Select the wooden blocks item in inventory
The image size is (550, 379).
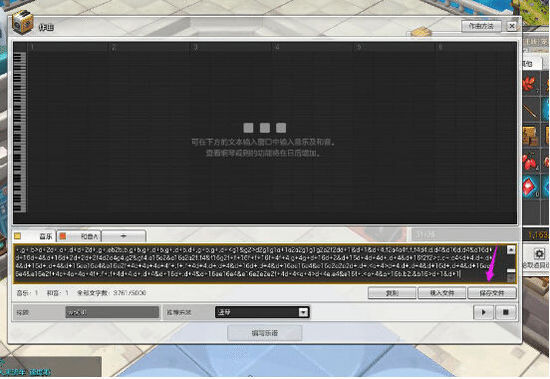click(x=530, y=136)
